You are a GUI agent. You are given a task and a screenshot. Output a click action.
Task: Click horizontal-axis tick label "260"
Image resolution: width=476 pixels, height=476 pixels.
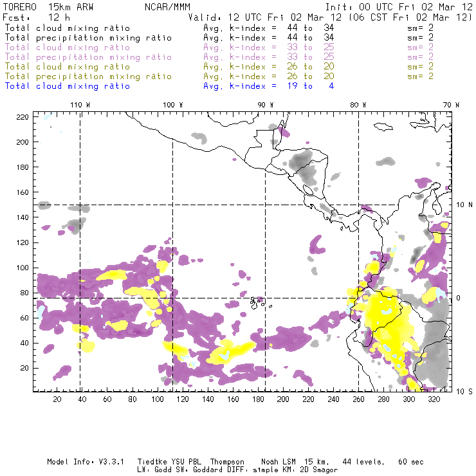358,399
